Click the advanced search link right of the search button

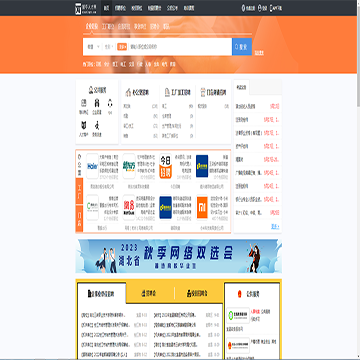pos(259,52)
